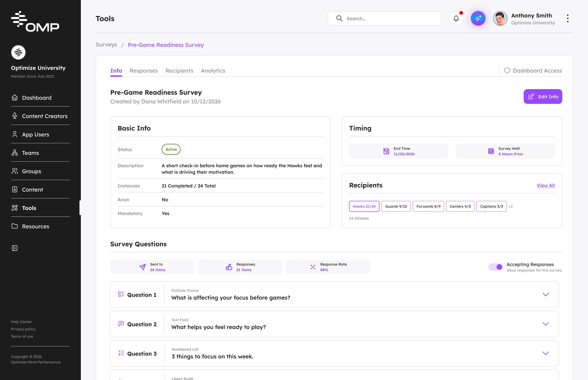Click the Teams icon in the sidebar
The width and height of the screenshot is (588, 380).
tap(14, 153)
